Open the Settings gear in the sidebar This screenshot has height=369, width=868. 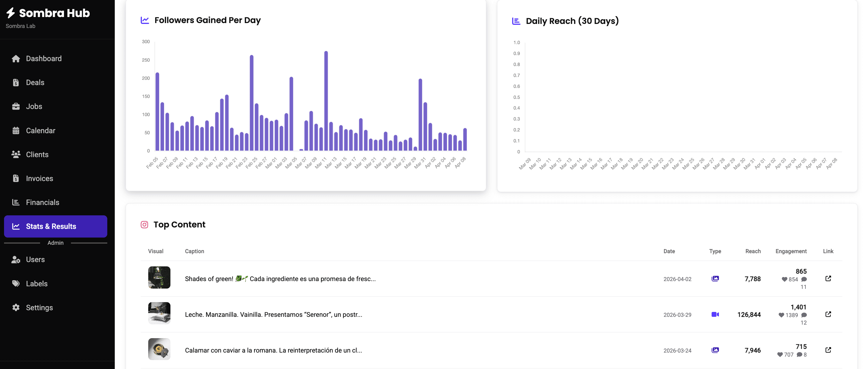coord(16,307)
